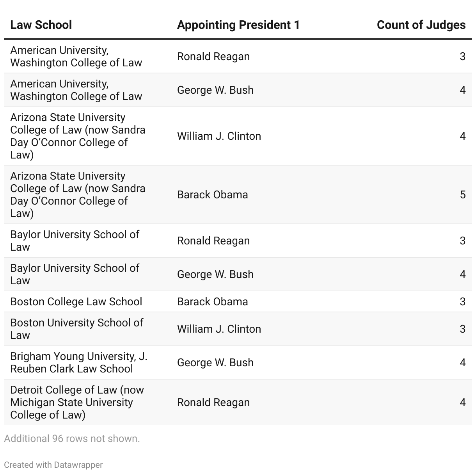Click George W. Bush in the American University row
476x474 pixels.
click(x=215, y=90)
